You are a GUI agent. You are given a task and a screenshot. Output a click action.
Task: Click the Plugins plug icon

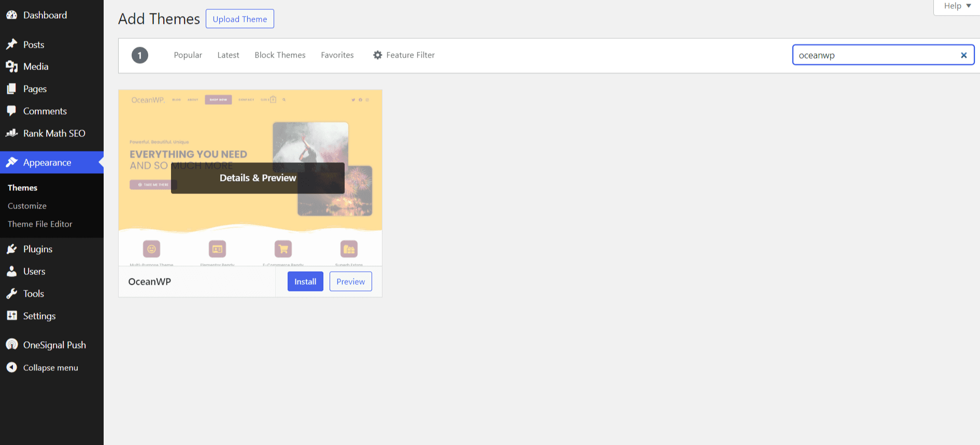click(x=11, y=249)
